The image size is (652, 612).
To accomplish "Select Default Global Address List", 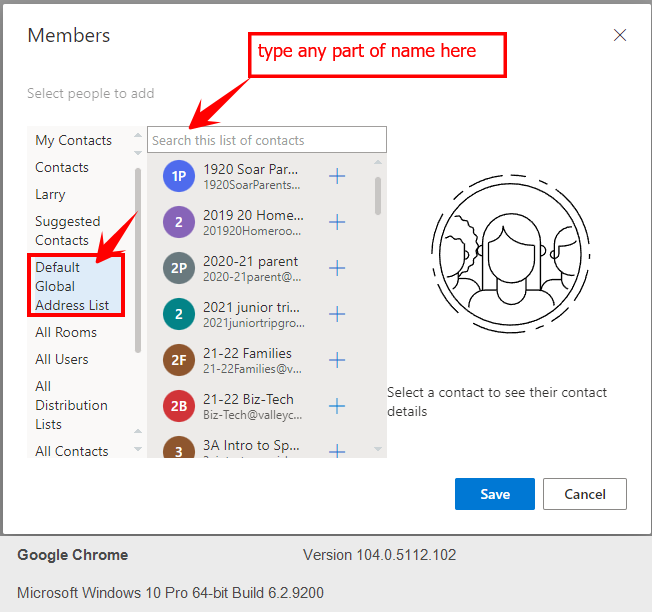I will (76, 286).
